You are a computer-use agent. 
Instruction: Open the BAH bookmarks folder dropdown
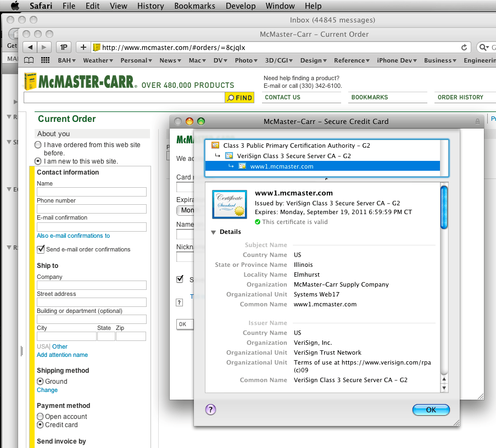(x=66, y=60)
